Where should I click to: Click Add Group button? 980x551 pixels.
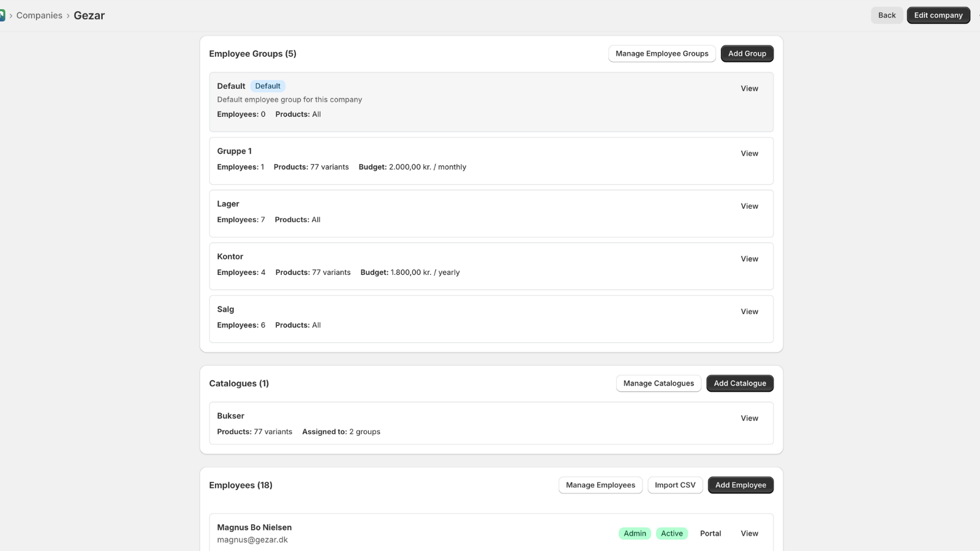pyautogui.click(x=747, y=54)
